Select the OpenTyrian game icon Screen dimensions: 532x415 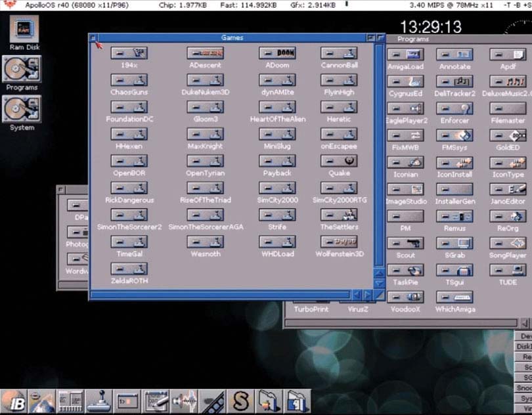coord(206,161)
